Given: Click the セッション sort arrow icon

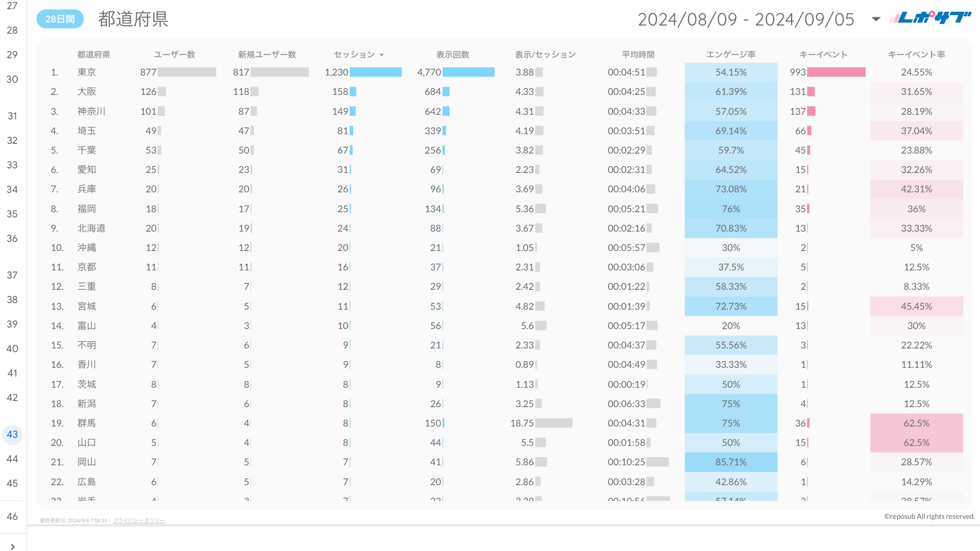Looking at the screenshot, I should (x=381, y=55).
